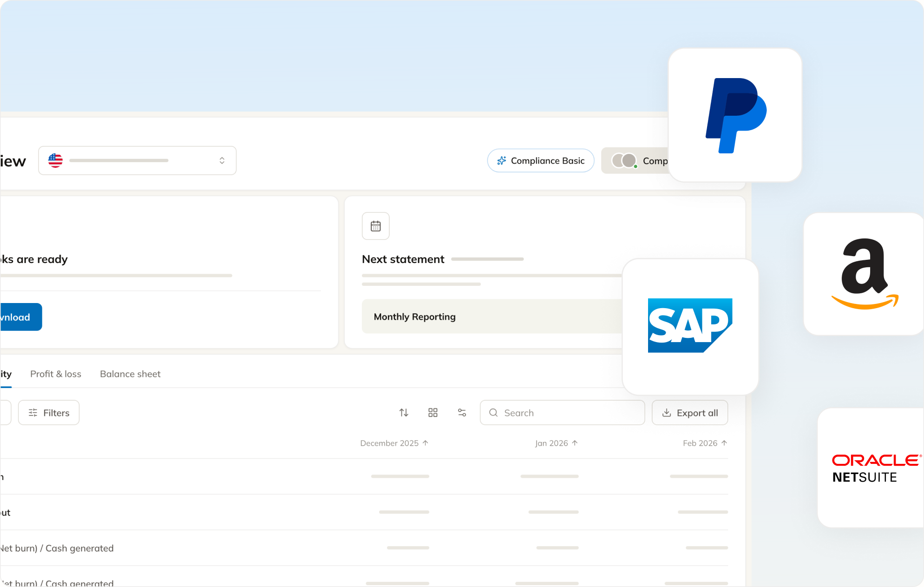
Task: Click the Jan 2026 column header
Action: point(557,443)
